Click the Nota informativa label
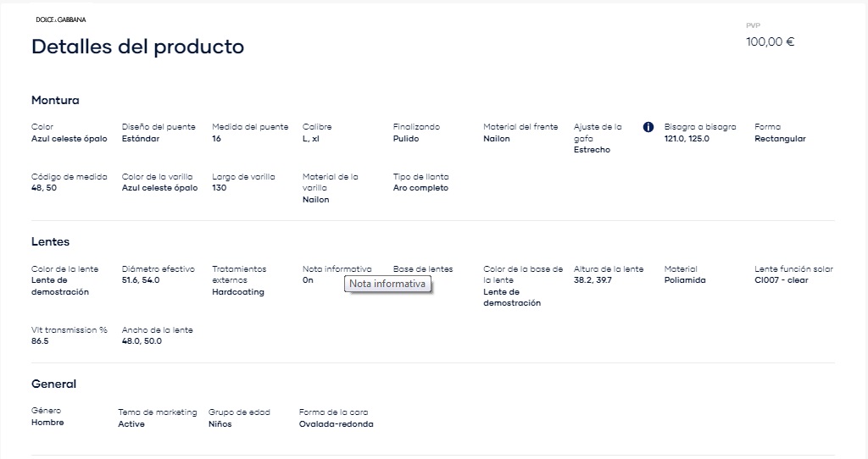The height and width of the screenshot is (459, 868). point(337,268)
